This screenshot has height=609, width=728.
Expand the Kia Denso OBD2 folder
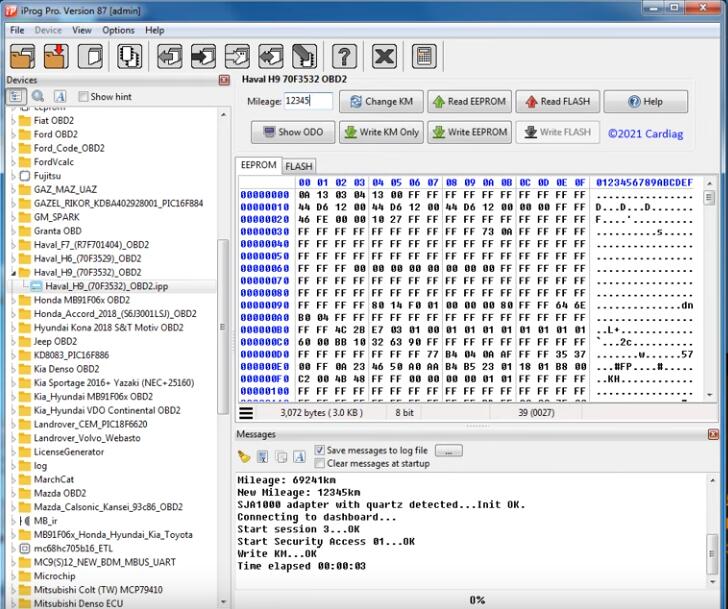click(x=13, y=369)
